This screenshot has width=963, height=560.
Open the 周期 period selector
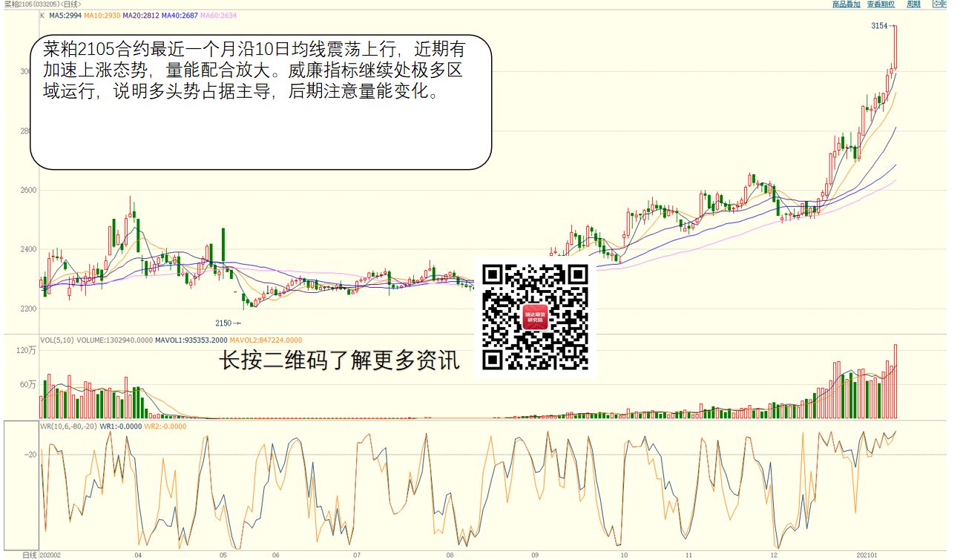pyautogui.click(x=913, y=4)
